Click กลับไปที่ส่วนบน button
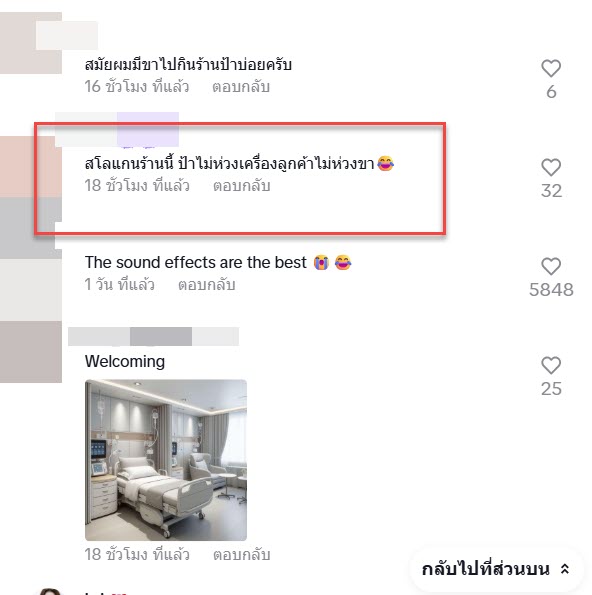Image resolution: width=592 pixels, height=595 pixels. [x=496, y=569]
